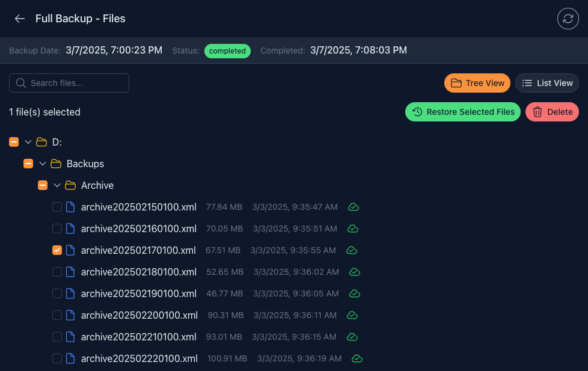Click the 77.84 MB size value
The height and width of the screenshot is (371, 588).
(224, 207)
